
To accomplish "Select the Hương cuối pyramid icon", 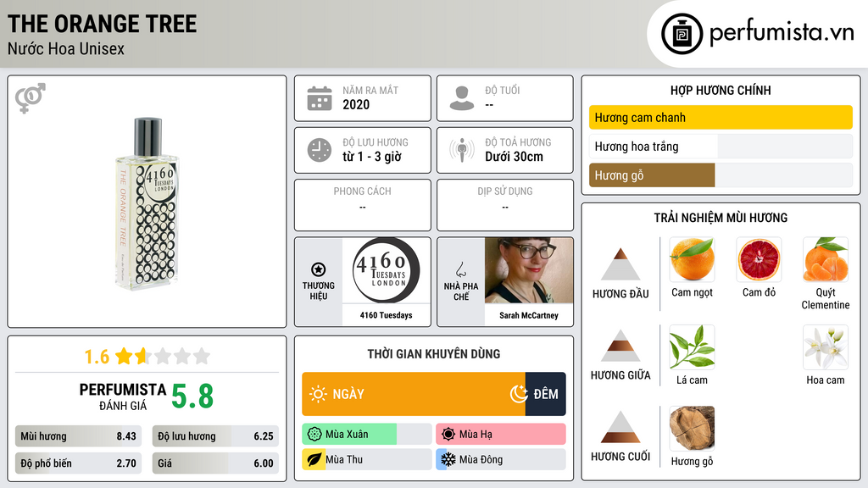I will tap(620, 427).
